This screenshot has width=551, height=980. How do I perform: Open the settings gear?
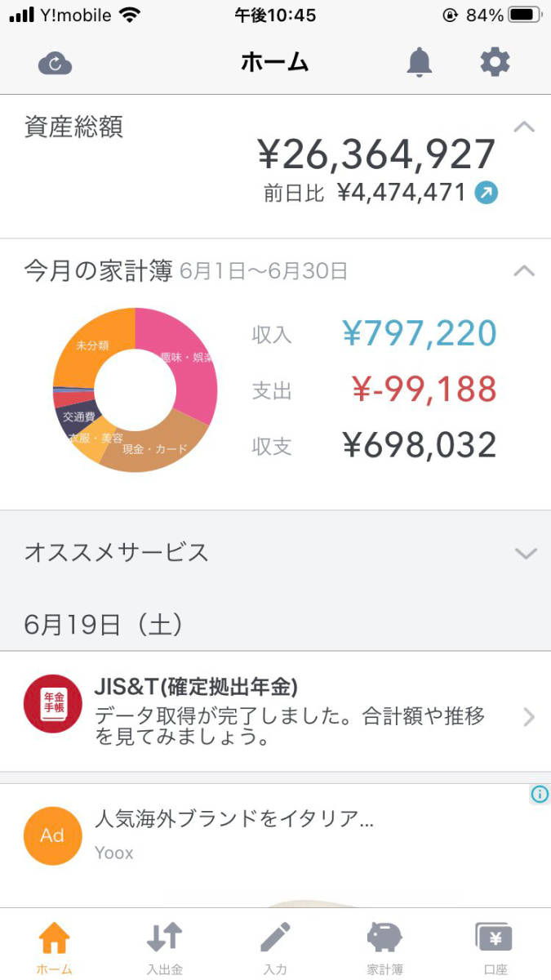click(x=495, y=60)
